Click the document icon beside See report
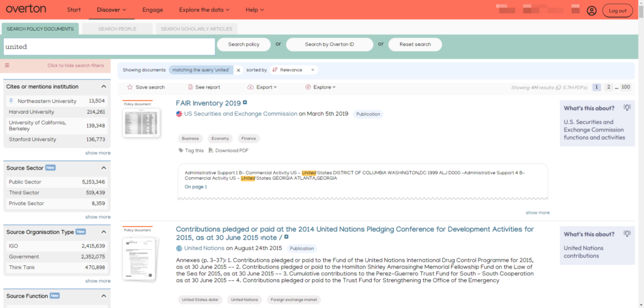Viewport: 644px width, 308px height. click(191, 87)
